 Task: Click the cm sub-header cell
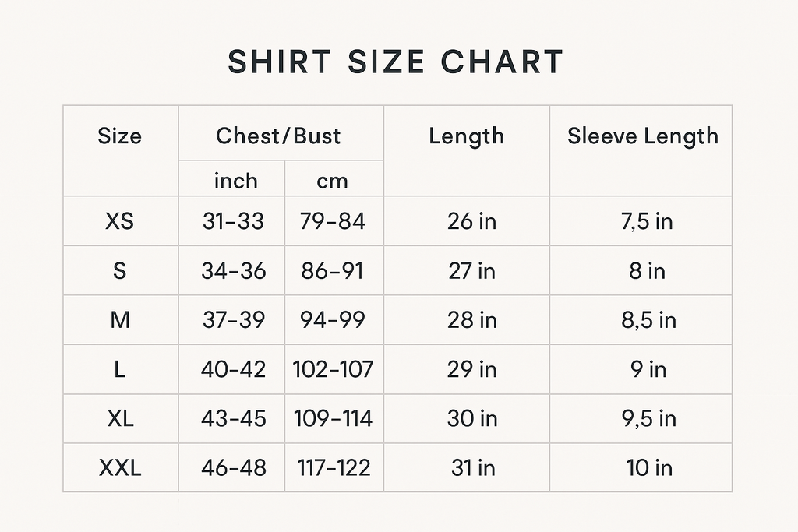[332, 181]
